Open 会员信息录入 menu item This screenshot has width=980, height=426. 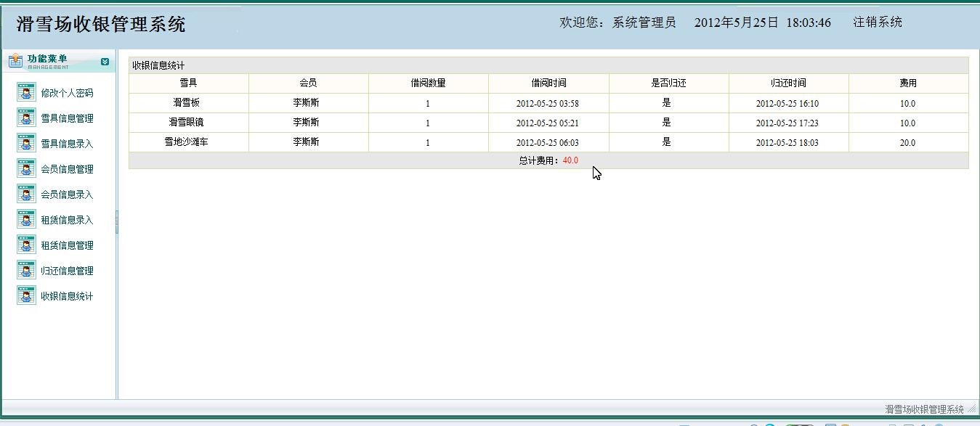[x=67, y=194]
